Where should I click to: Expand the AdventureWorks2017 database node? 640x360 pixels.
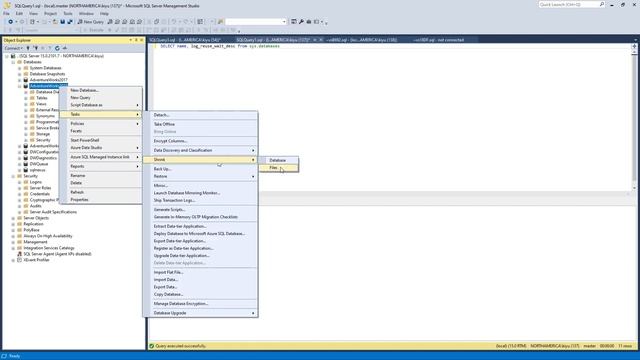20,80
